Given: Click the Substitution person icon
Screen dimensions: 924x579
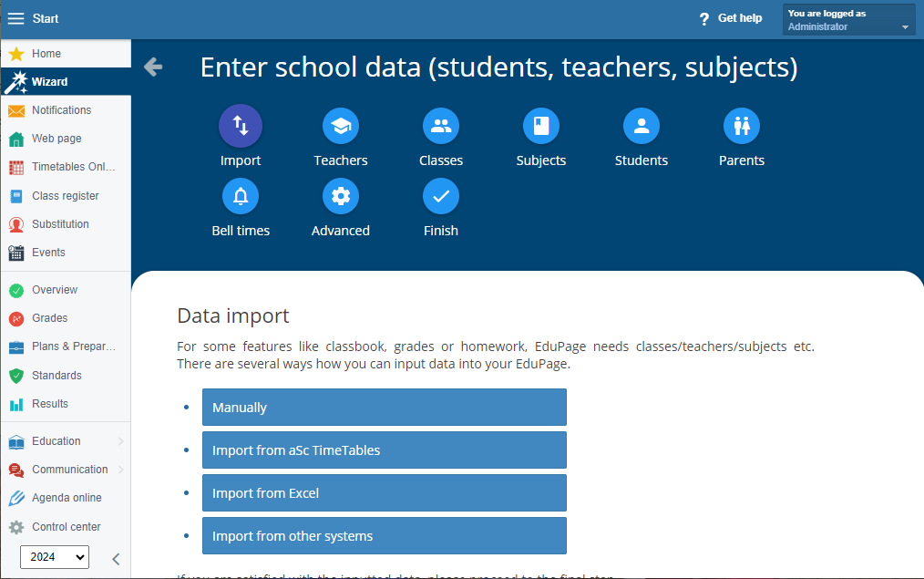Looking at the screenshot, I should click(x=16, y=224).
